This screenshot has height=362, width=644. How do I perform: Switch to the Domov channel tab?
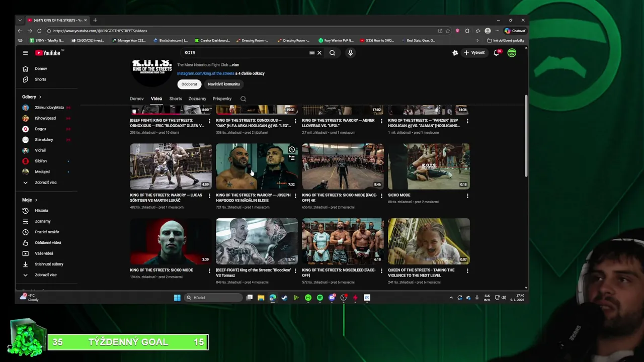[x=137, y=99]
